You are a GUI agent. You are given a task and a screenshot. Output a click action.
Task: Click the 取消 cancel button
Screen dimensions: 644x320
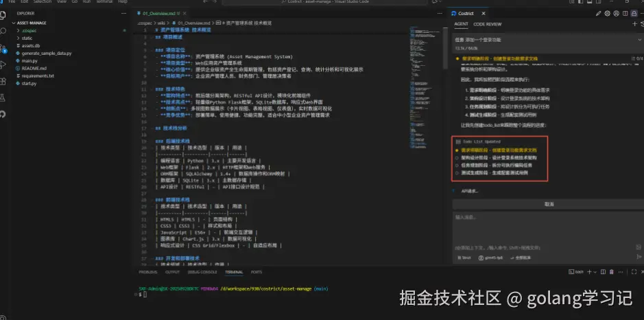(548, 204)
